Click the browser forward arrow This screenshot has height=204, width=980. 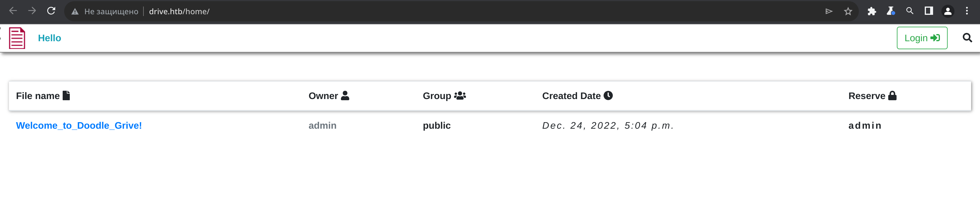pos(32,11)
